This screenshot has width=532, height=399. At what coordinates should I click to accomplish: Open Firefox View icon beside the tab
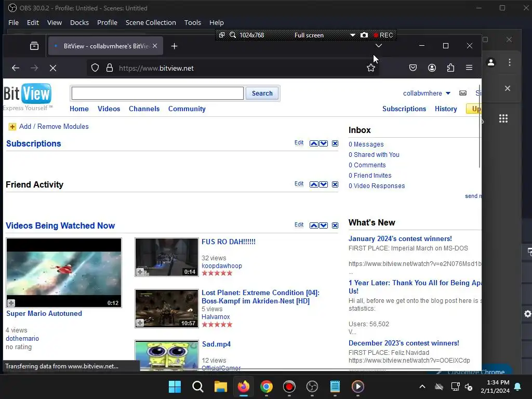pyautogui.click(x=34, y=46)
